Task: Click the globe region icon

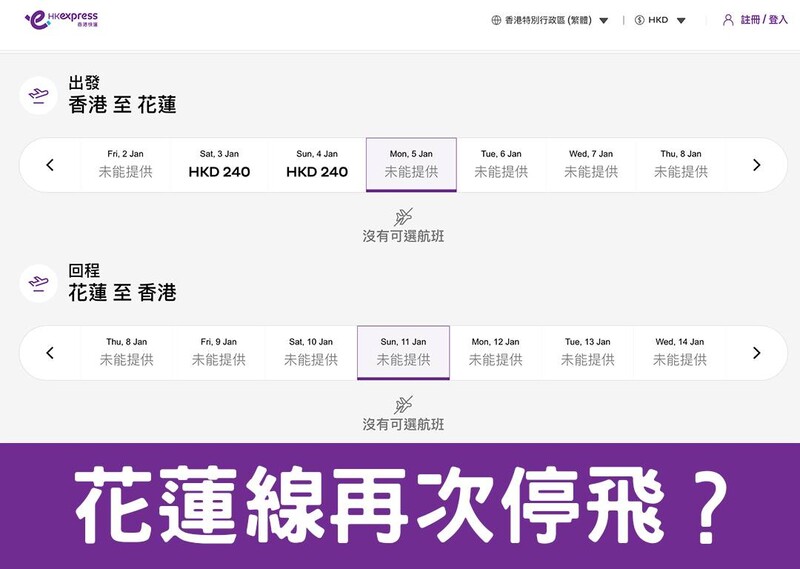Action: tap(496, 20)
